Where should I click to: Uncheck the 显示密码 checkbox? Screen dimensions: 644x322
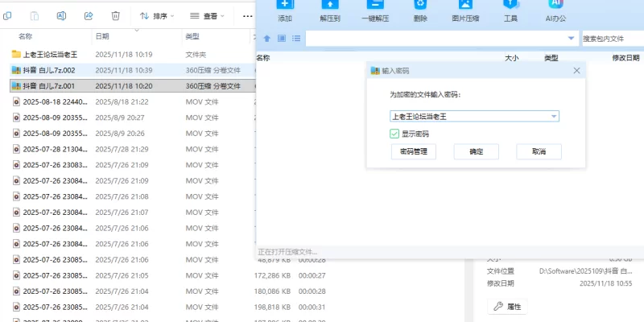click(394, 134)
